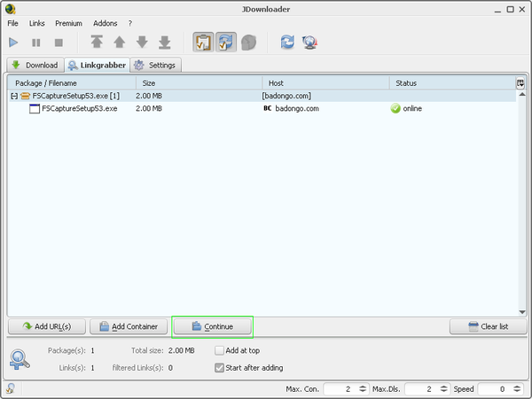532x399 pixels.
Task: Switch to the Download tab
Action: click(35, 65)
